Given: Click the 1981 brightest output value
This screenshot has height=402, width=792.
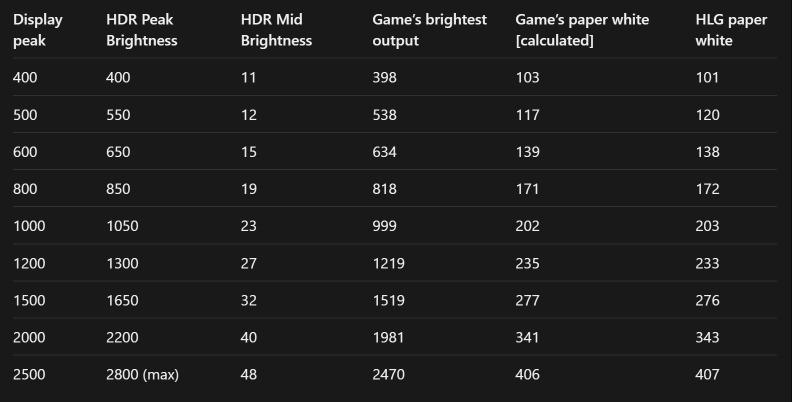Looking at the screenshot, I should coord(388,337).
